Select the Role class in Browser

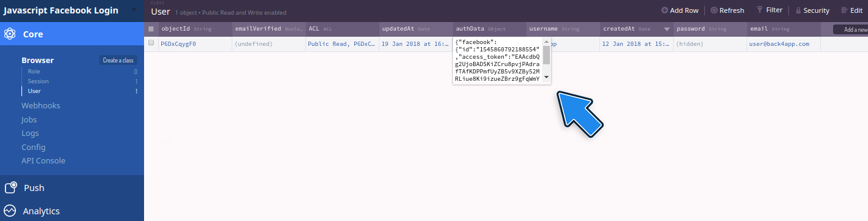[x=34, y=72]
